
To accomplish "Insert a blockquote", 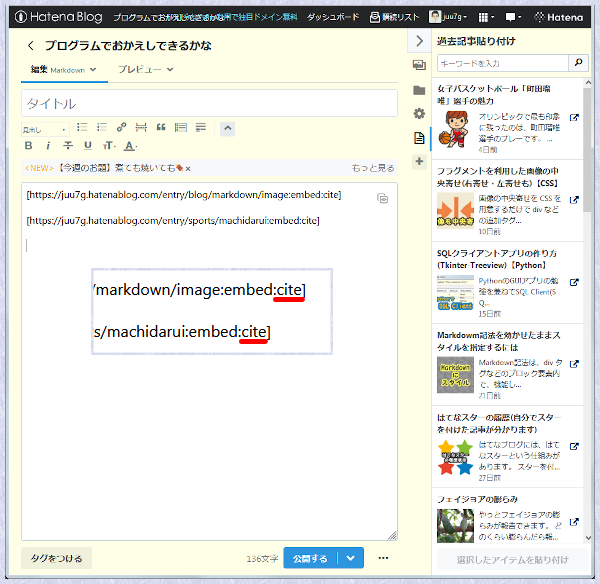I will [x=161, y=127].
